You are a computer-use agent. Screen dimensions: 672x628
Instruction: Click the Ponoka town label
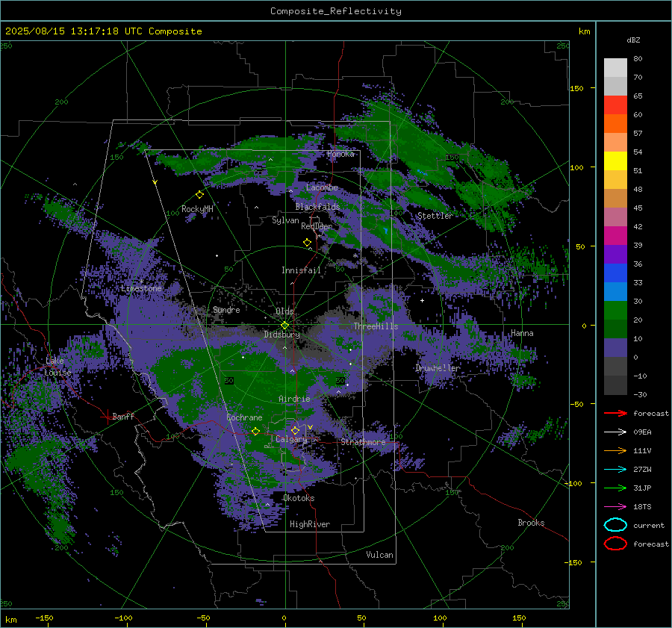(340, 154)
